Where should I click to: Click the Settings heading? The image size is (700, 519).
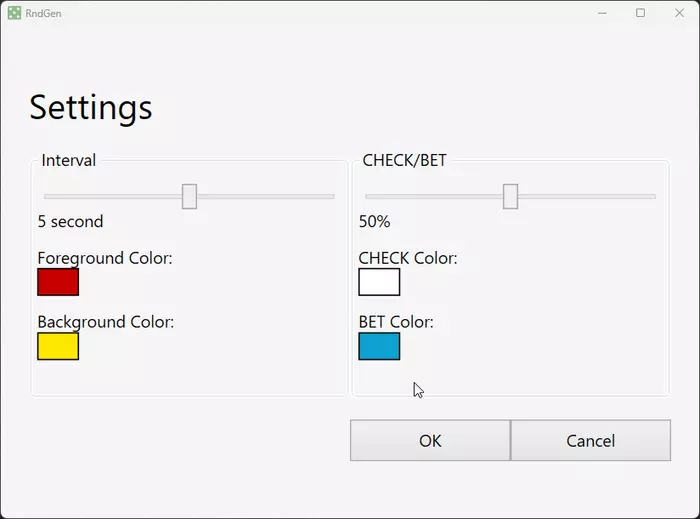[x=91, y=107]
